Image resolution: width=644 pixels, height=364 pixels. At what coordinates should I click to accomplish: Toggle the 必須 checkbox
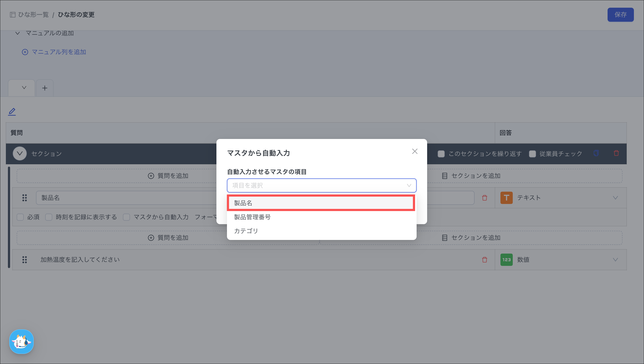click(x=20, y=217)
